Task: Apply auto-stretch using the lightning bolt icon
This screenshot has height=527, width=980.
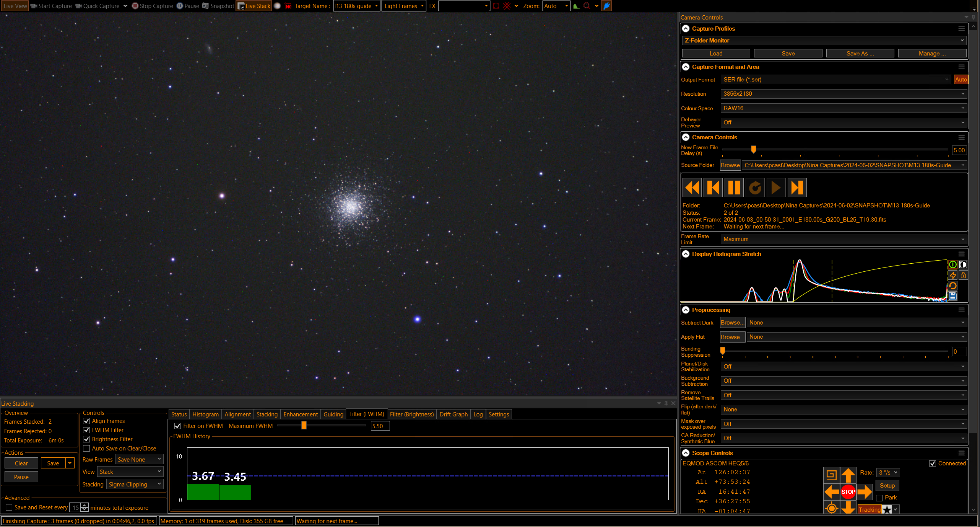Action: [x=952, y=275]
